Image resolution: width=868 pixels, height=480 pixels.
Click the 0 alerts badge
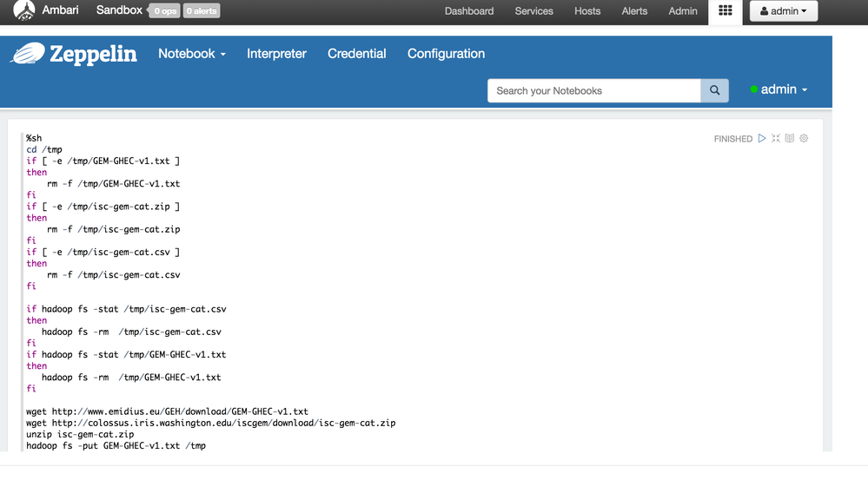[202, 11]
